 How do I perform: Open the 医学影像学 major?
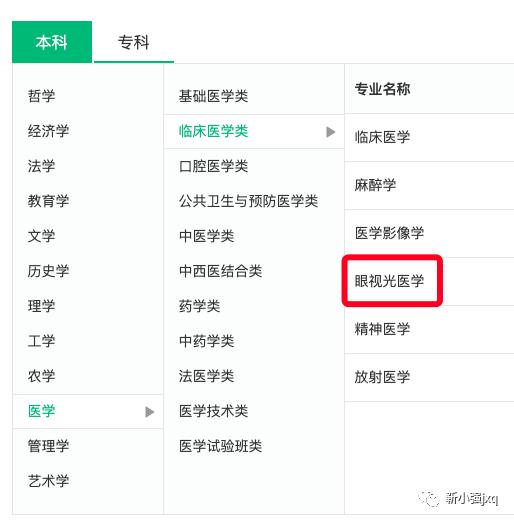(x=389, y=233)
